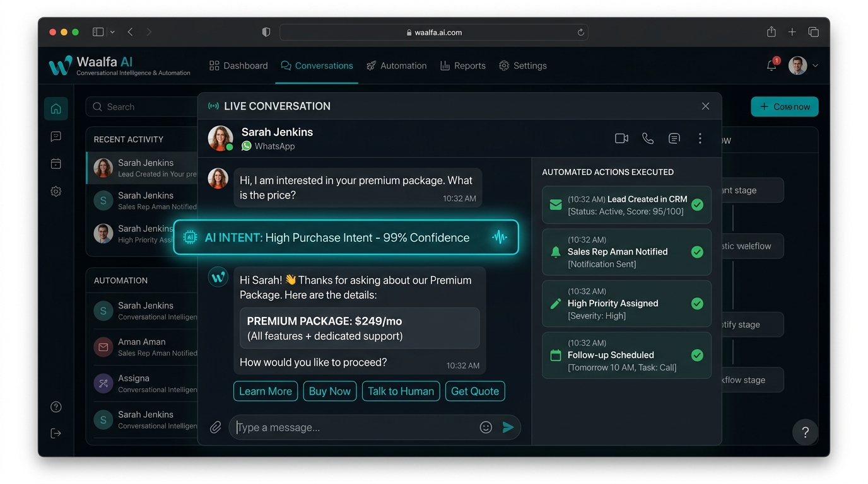The height and width of the screenshot is (484, 868).
Task: Click Sarah Jenkins avatar in conversation header
Action: [x=221, y=139]
